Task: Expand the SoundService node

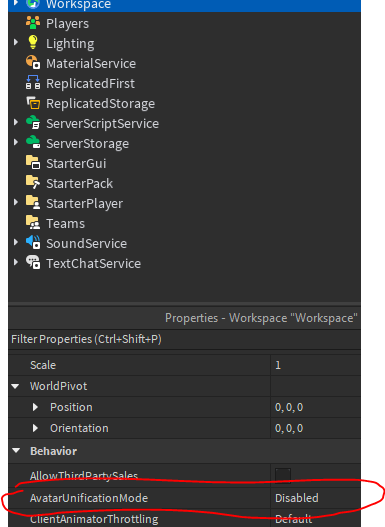Action: [16, 242]
